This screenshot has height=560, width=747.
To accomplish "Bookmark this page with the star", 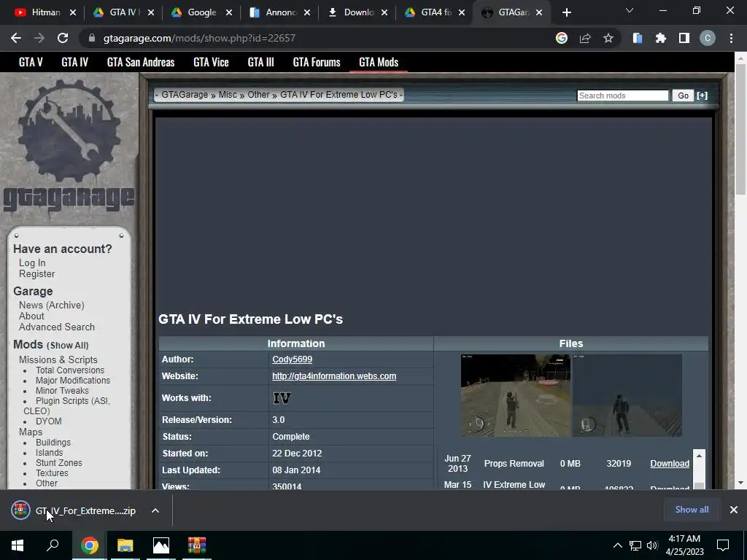I will click(x=608, y=38).
